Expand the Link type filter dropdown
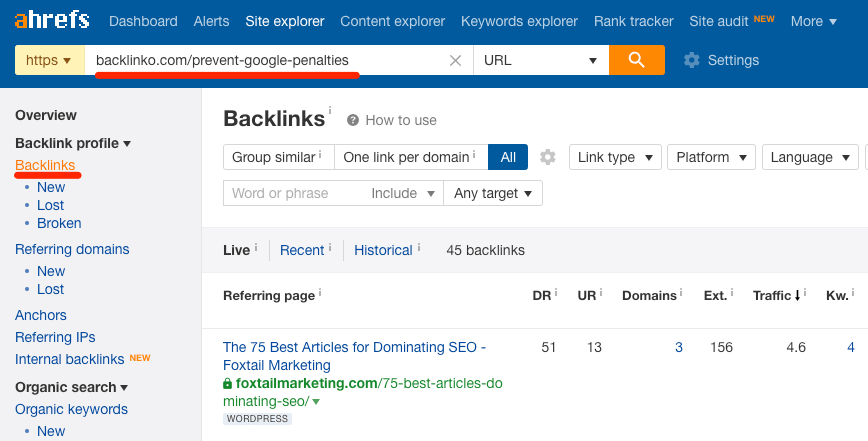Viewport: 868px width, 441px height. 615,157
